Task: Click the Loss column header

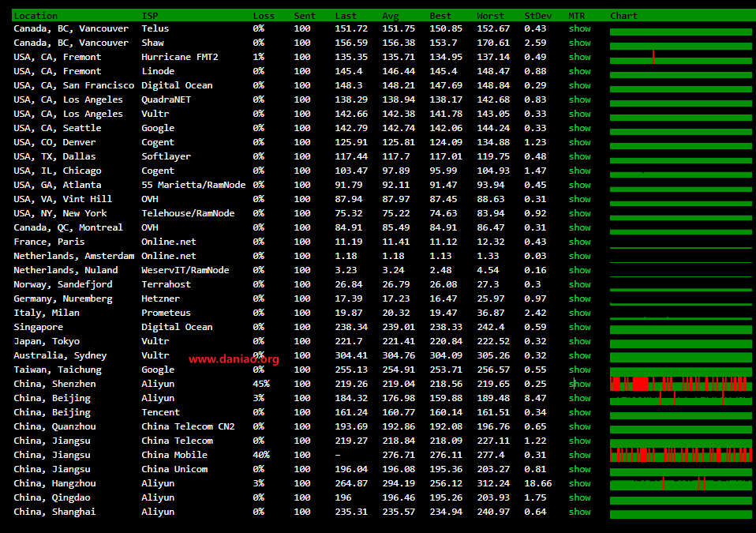Action: coord(264,16)
